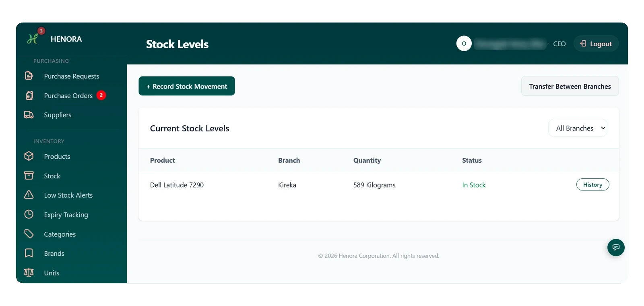Viewport: 644px width, 306px height.
Task: Click the Henora logo icon
Action: tap(33, 39)
